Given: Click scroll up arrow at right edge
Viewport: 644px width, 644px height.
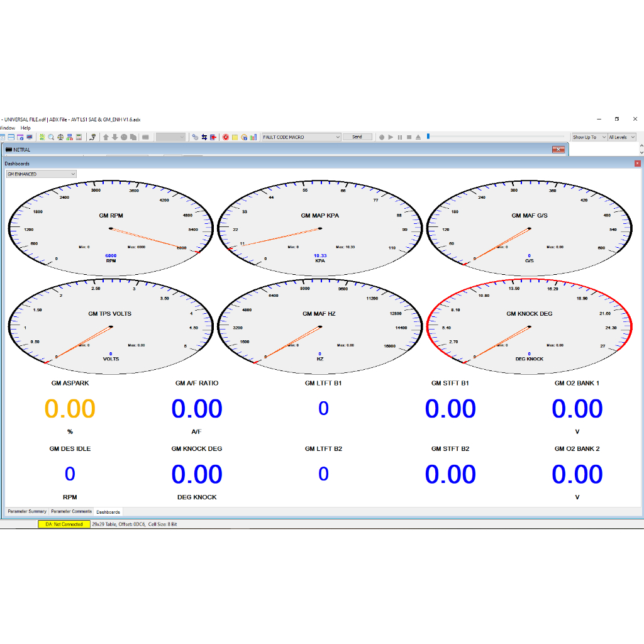Looking at the screenshot, I should coord(641,145).
